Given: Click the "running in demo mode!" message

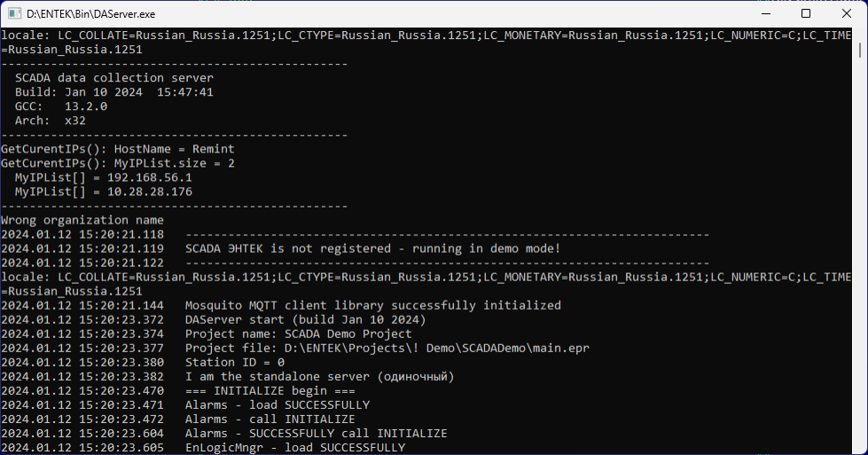Looking at the screenshot, I should coord(480,248).
